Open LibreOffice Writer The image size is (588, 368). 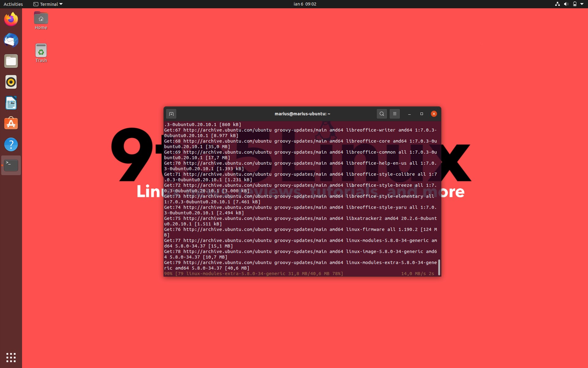pos(11,103)
